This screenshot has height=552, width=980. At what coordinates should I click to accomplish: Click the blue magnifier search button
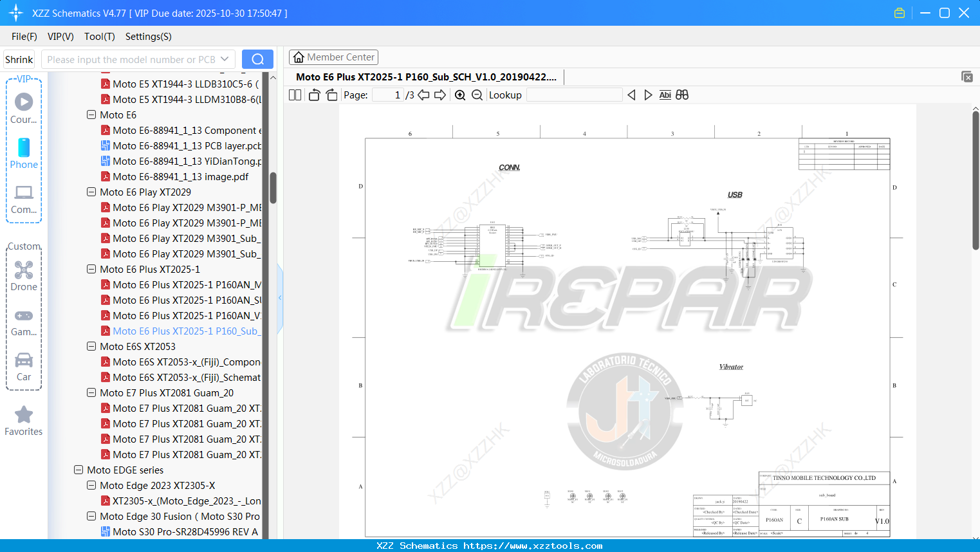pos(257,59)
